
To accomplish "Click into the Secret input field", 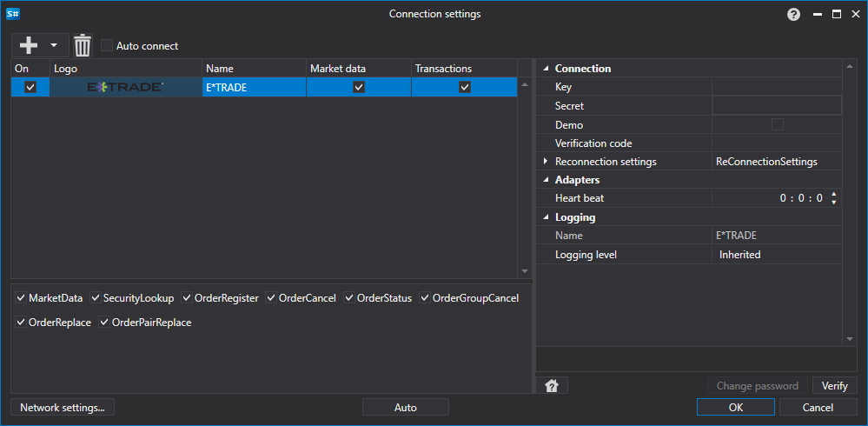I will click(x=777, y=105).
